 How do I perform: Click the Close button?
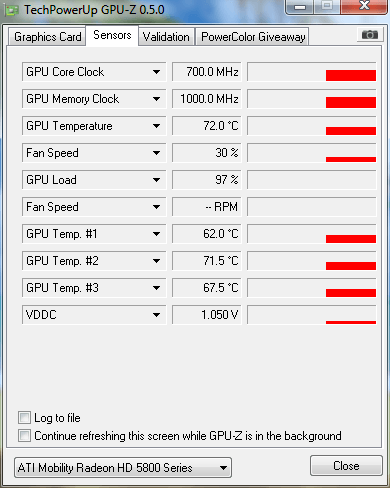point(346,465)
